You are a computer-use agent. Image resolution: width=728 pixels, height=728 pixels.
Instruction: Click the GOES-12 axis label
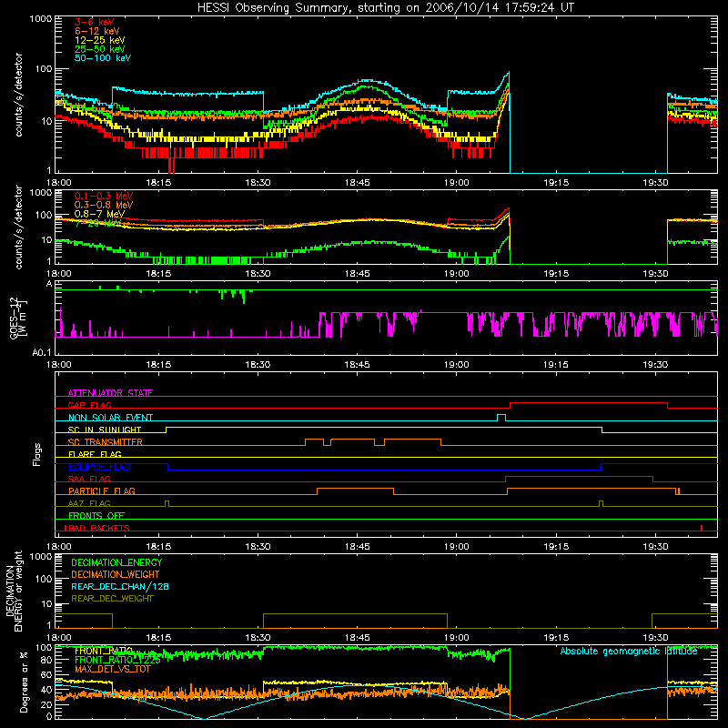(x=17, y=318)
